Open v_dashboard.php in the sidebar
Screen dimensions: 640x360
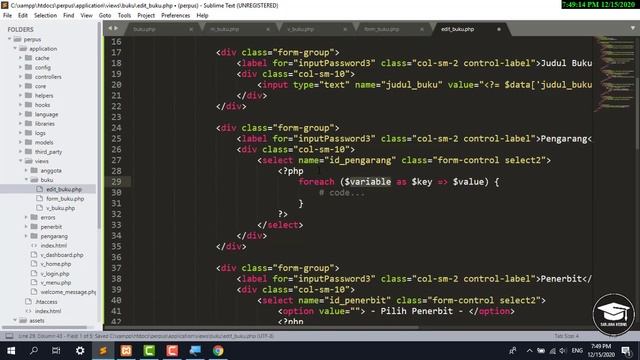coord(62,255)
